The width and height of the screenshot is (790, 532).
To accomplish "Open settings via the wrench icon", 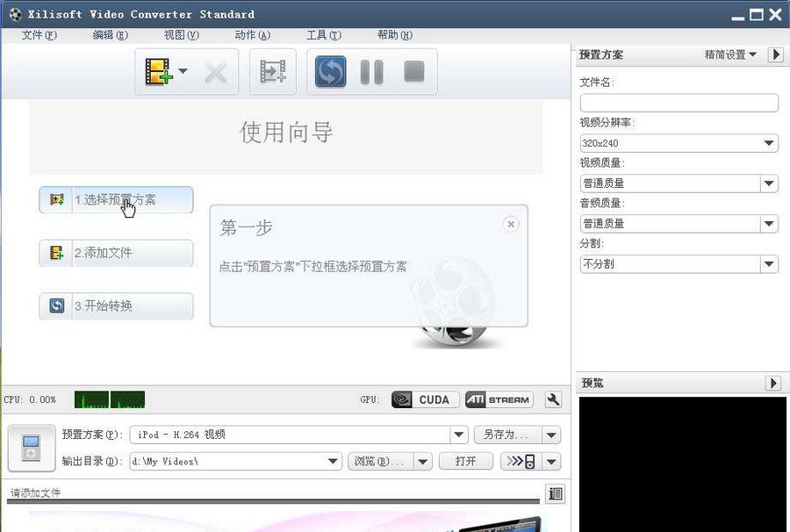I will pyautogui.click(x=553, y=399).
